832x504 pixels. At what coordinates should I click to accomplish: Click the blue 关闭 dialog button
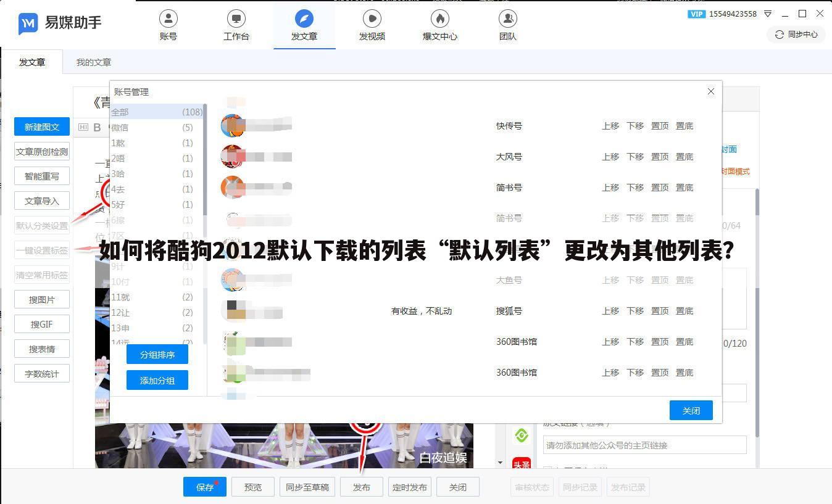click(x=691, y=411)
